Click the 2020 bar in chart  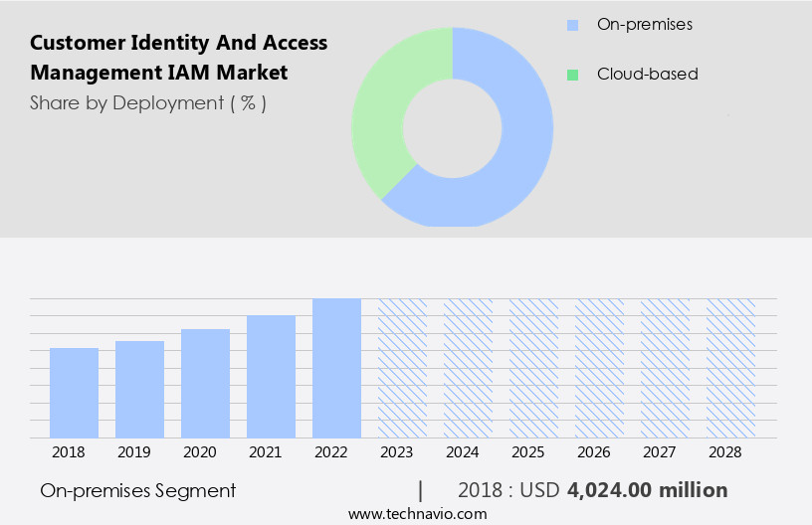pos(205,383)
